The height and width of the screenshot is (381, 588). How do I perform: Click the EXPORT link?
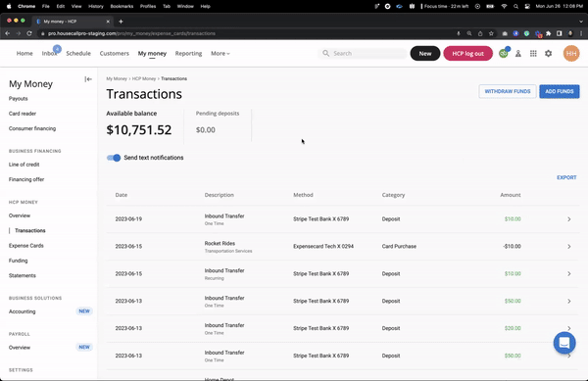tap(566, 177)
